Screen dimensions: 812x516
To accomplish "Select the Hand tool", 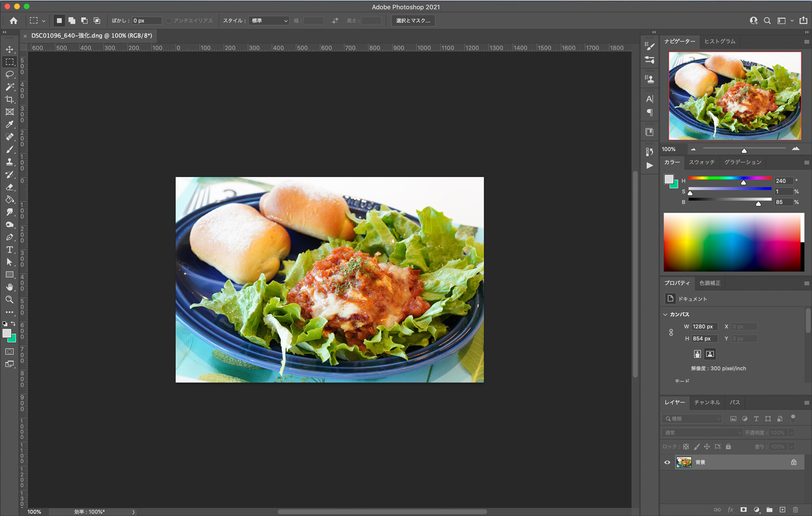I will (x=10, y=287).
